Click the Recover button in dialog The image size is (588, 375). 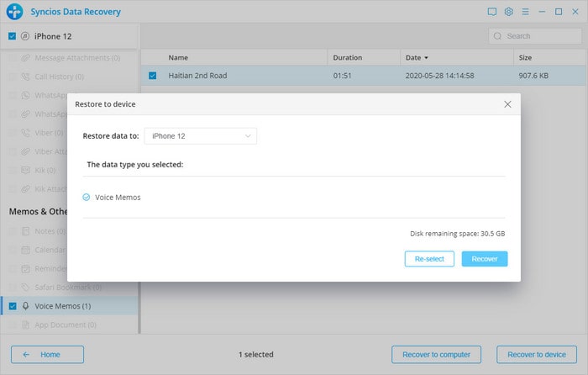point(485,259)
